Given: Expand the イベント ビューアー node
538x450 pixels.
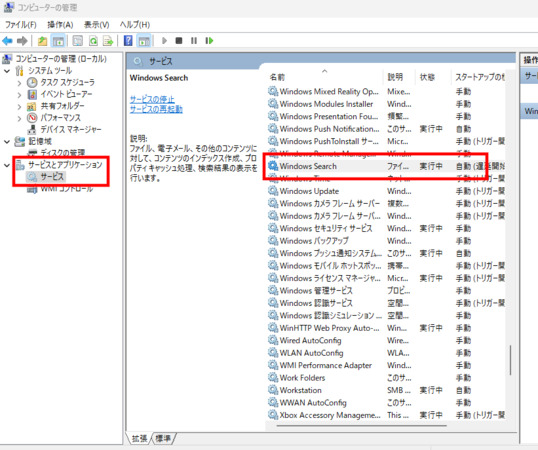Looking at the screenshot, I should [19, 95].
